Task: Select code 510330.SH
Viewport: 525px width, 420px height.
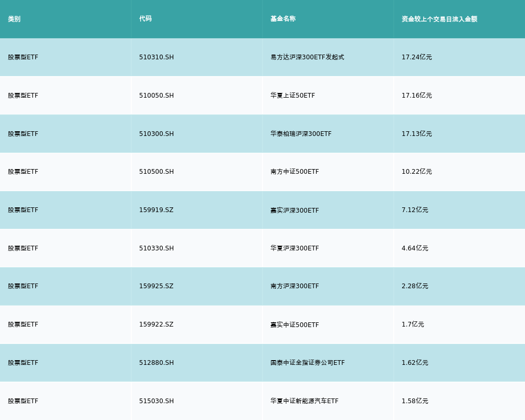Action: coord(156,248)
